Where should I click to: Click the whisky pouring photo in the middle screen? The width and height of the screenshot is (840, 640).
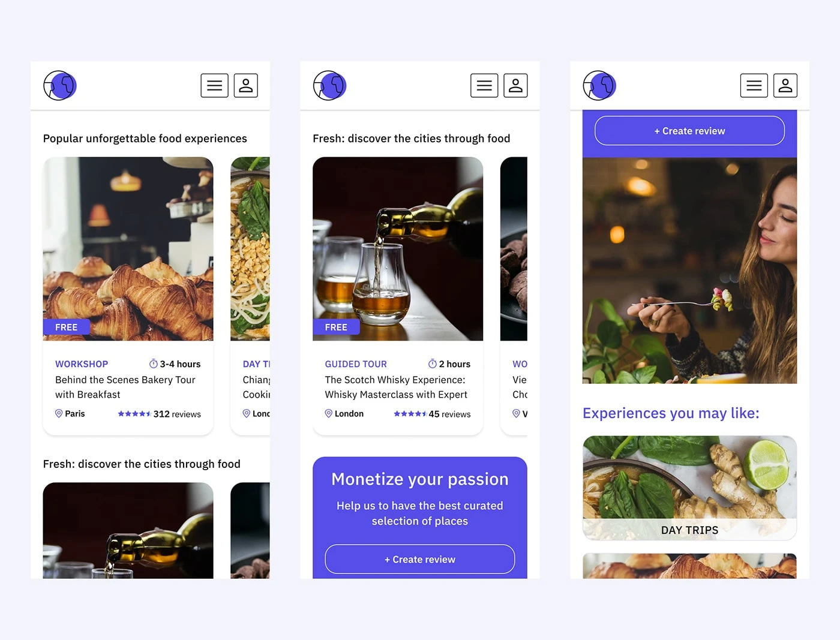click(x=398, y=248)
